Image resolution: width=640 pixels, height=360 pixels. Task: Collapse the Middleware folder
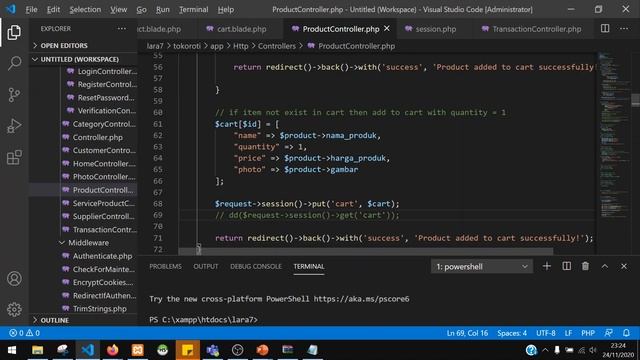[83, 242]
